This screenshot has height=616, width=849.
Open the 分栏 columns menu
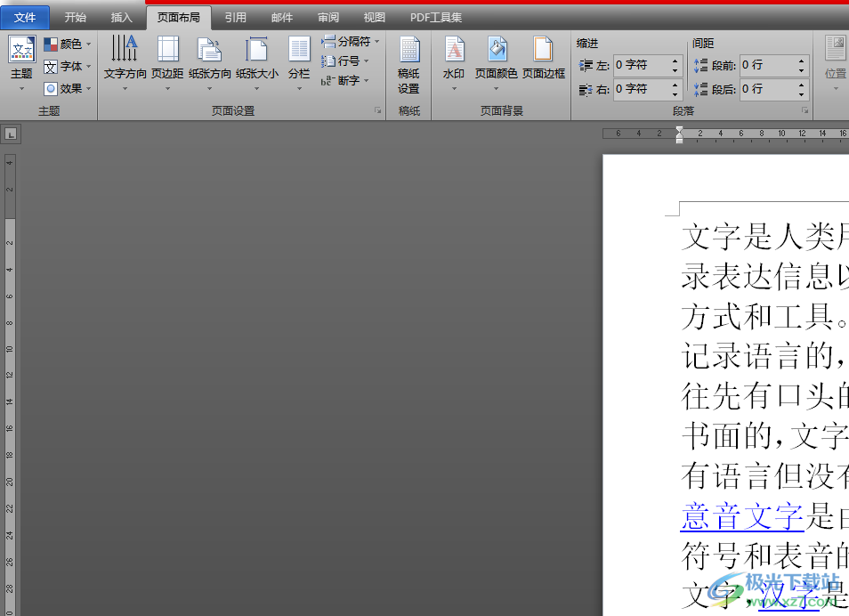tap(299, 63)
